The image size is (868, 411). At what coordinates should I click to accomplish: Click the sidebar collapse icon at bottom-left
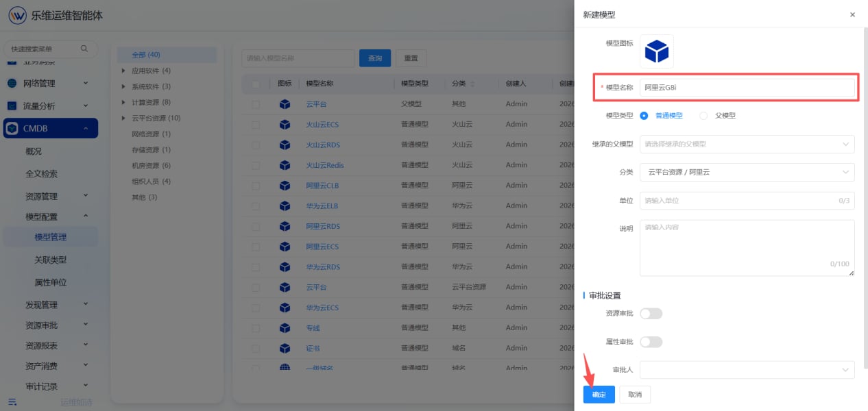pos(12,402)
